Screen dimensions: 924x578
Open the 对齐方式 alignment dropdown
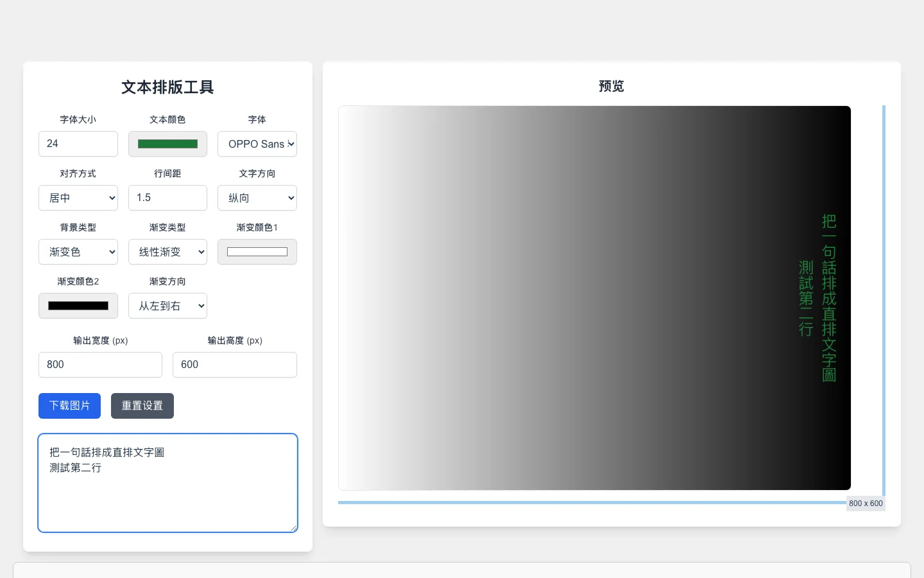(78, 198)
